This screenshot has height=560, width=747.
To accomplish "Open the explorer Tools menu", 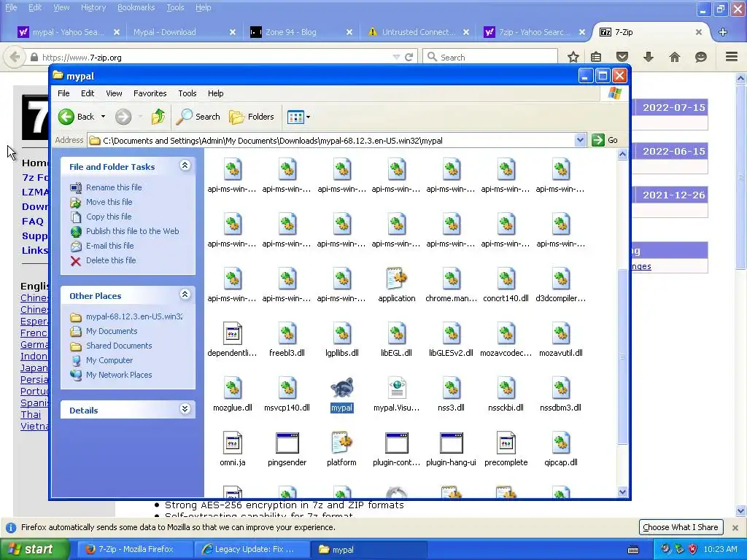I will click(x=187, y=93).
